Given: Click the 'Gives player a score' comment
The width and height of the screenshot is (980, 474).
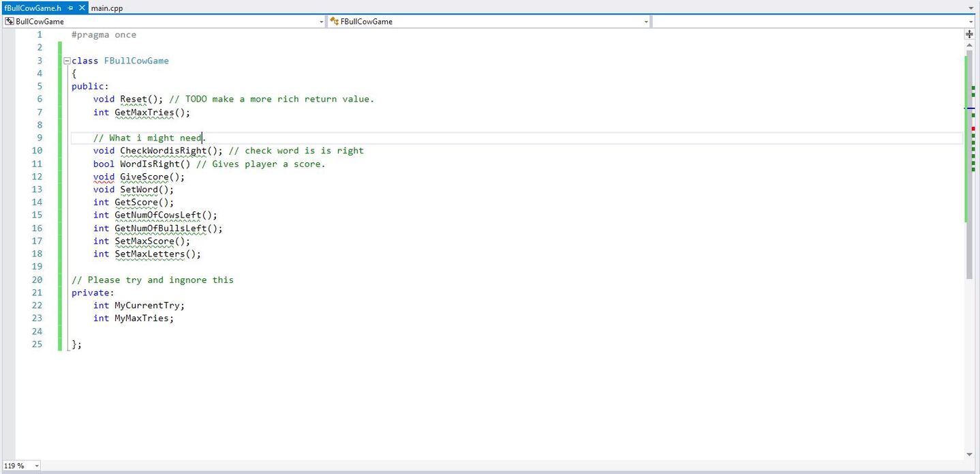Looking at the screenshot, I should [261, 164].
